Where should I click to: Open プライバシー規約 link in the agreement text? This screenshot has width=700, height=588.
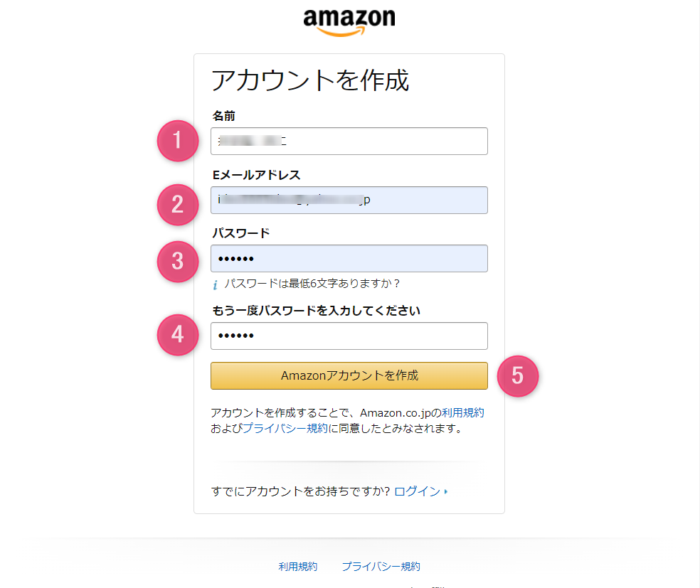point(285,429)
